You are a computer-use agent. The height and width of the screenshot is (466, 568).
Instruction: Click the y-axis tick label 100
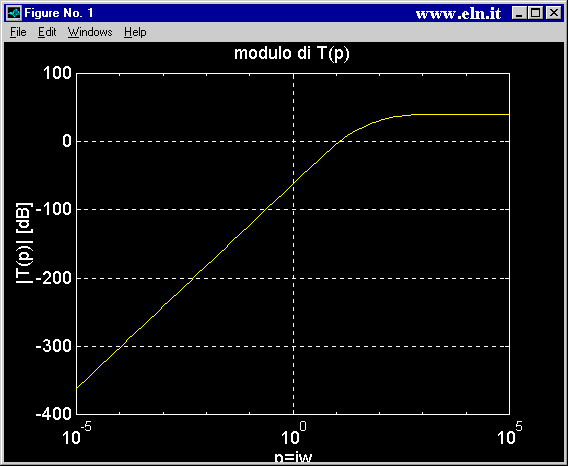pos(58,73)
